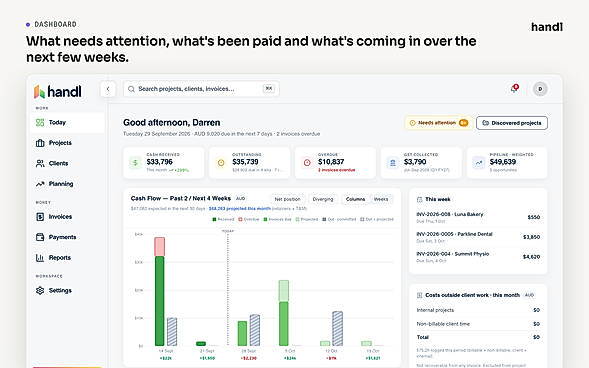Viewport: 589px width, 368px height.
Task: Click the 12 Oct striped outgoing bar
Action: [337, 329]
